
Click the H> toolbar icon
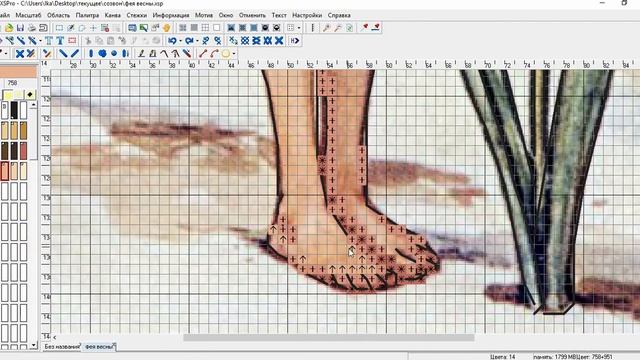(295, 40)
